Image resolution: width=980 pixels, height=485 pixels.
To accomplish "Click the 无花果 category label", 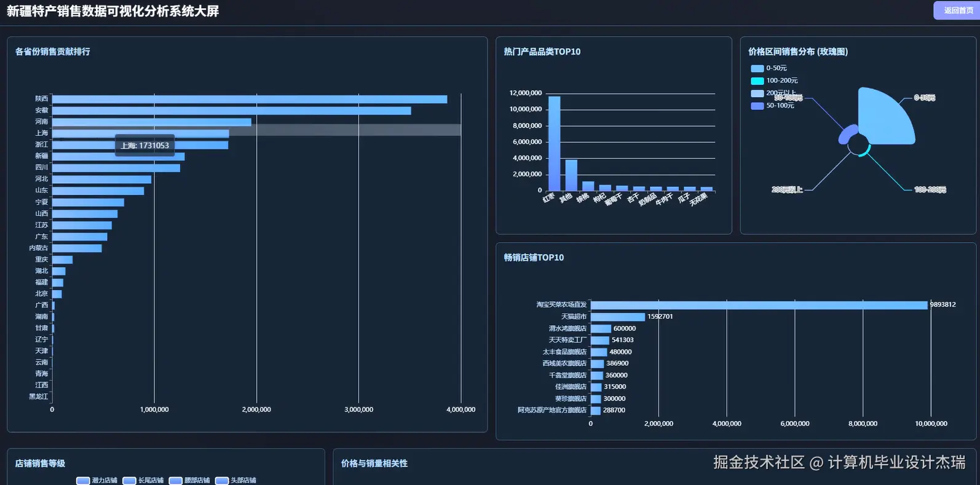I will 698,199.
